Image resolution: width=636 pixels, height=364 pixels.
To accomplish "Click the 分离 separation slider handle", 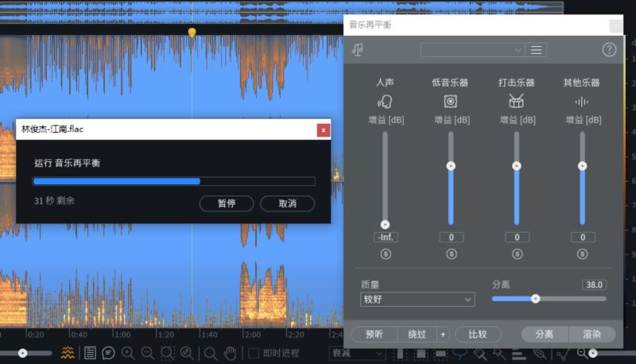I will (x=535, y=299).
